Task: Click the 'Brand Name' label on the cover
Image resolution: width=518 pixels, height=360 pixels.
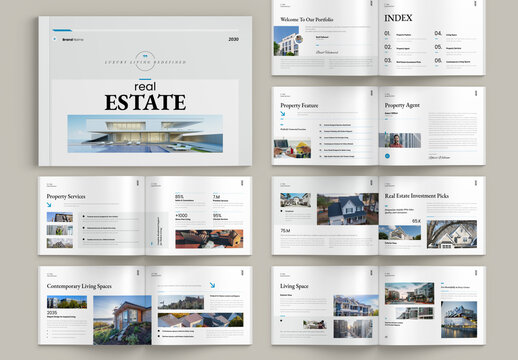Action: click(x=73, y=39)
